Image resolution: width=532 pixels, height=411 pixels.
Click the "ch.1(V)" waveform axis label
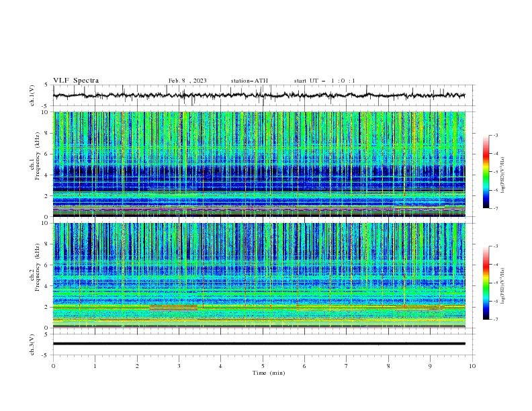click(32, 95)
